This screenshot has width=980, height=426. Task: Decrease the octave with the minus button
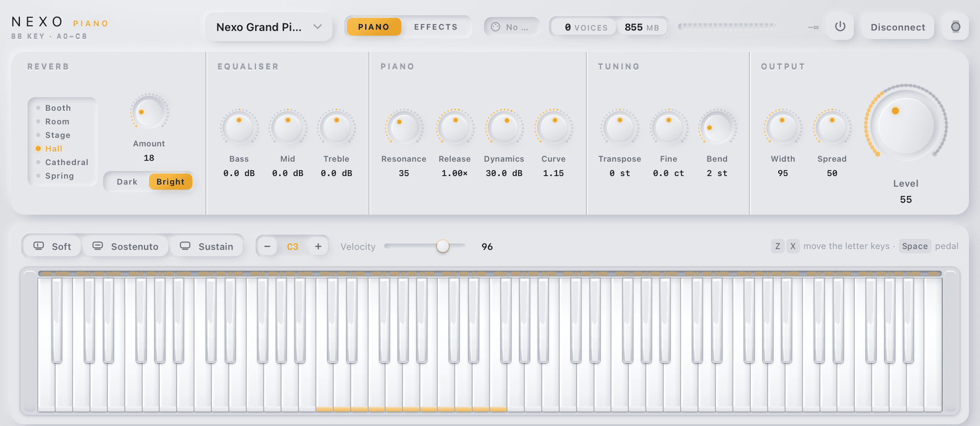(x=268, y=246)
